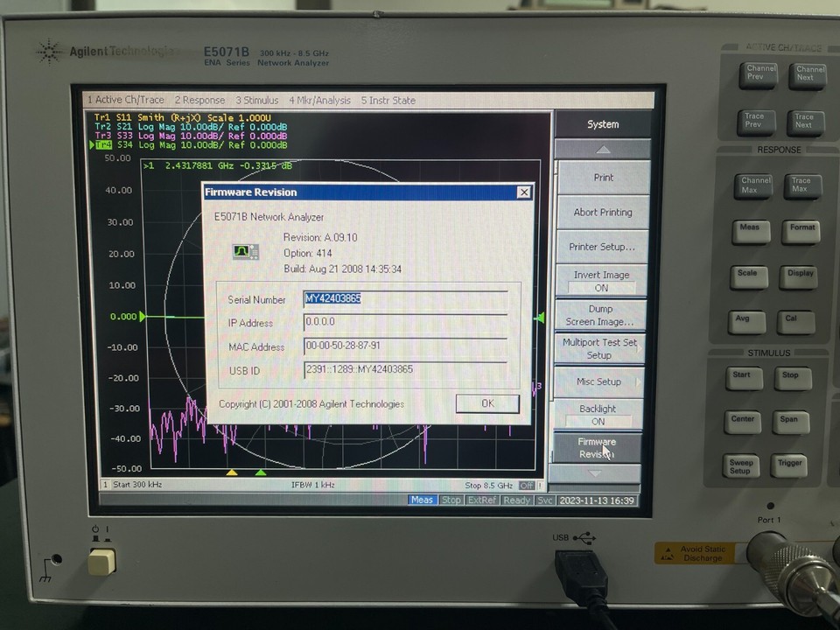Screen dimensions: 840x630
Task: Expand the Misc Setup softkey submenu
Action: [x=601, y=381]
